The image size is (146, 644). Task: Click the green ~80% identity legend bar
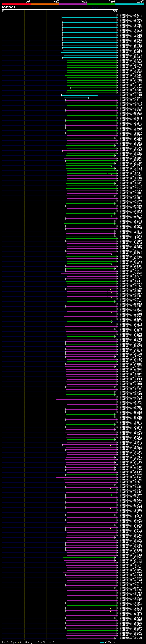point(101,4)
